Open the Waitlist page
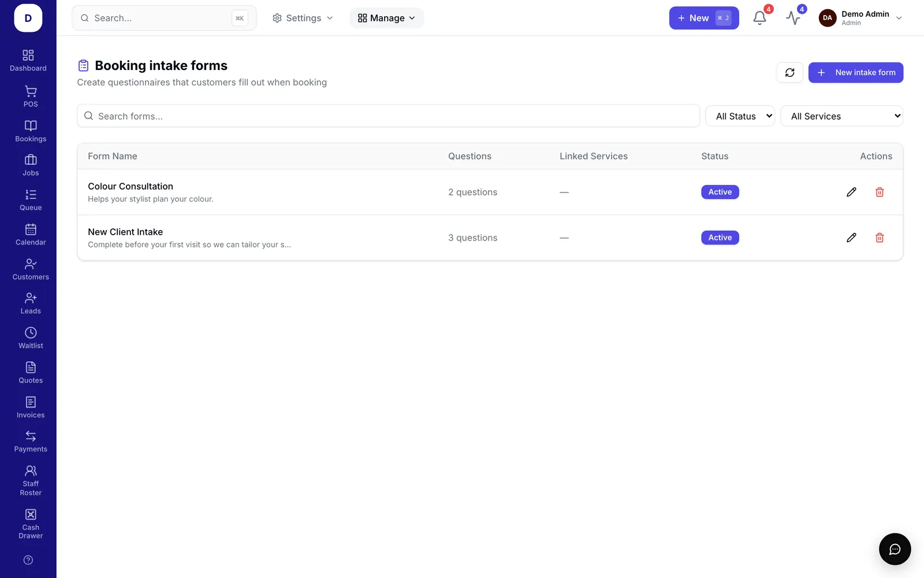Screen dimensions: 924x578 click(31, 338)
